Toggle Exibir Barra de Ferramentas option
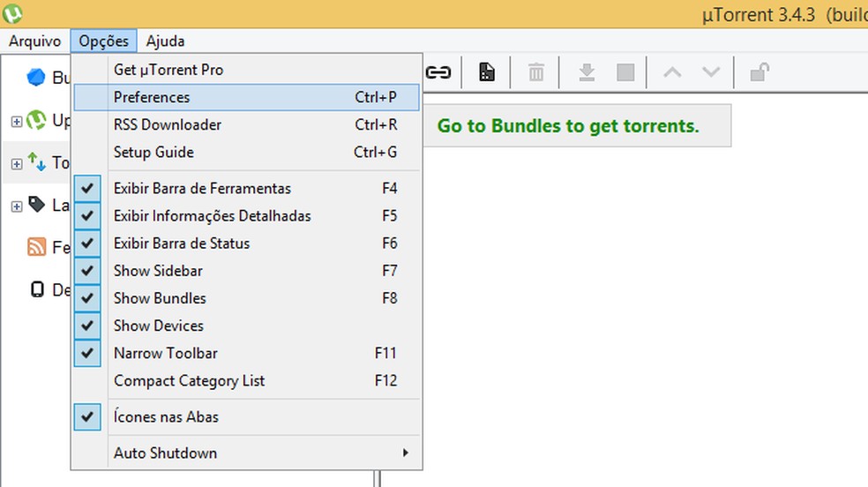This screenshot has height=487, width=868. click(x=247, y=188)
